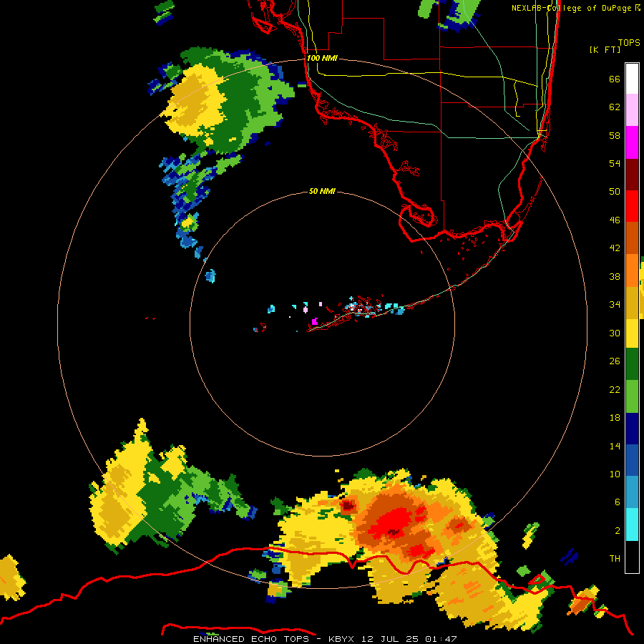644x644 pixels.
Task: Click the light orange legend swatch
Action: tap(632, 270)
